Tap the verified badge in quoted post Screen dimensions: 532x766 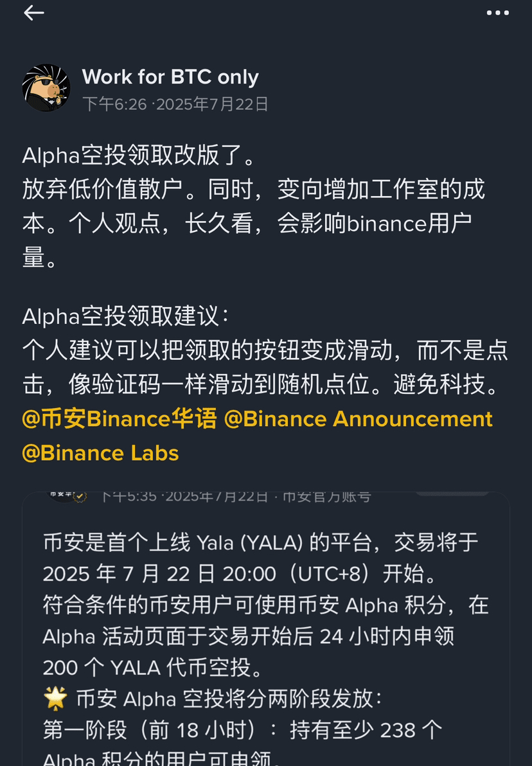80,497
